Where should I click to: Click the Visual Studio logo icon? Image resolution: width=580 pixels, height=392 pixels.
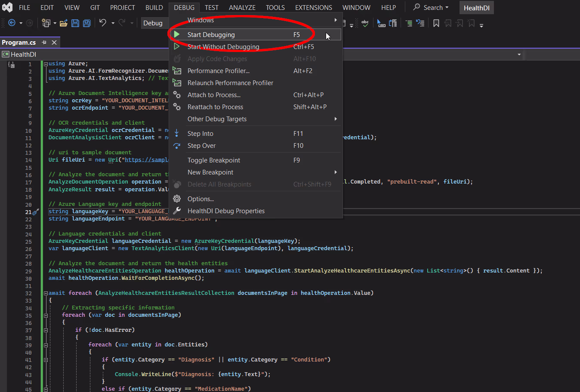point(7,7)
